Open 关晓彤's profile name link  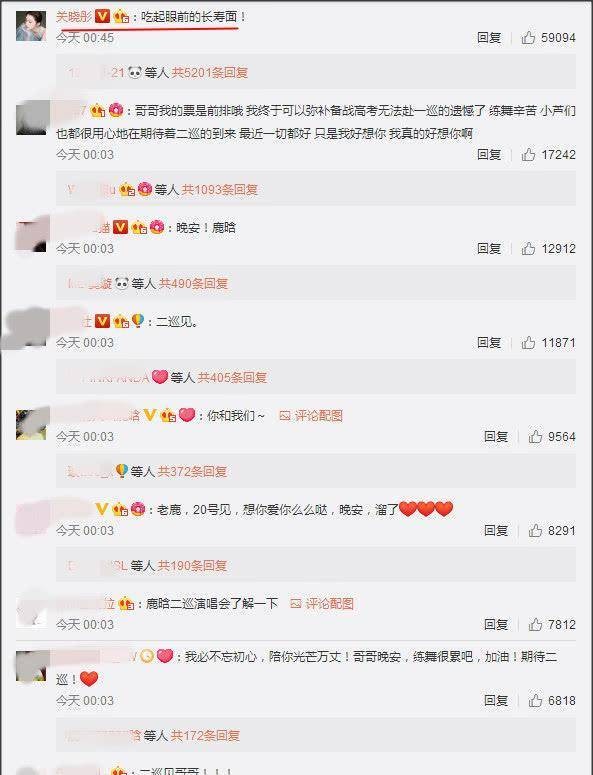pos(74,17)
